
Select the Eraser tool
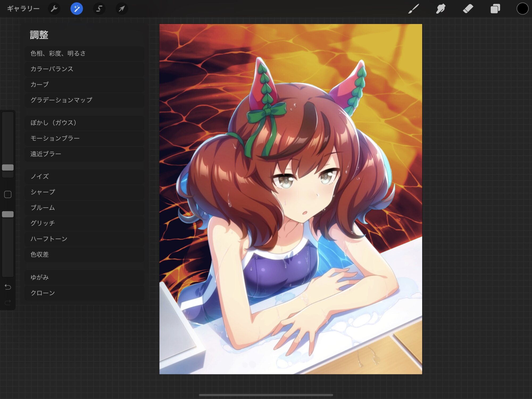(x=468, y=9)
